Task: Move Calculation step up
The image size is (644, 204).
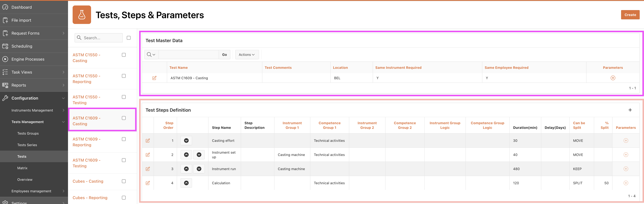Action: 186,183
